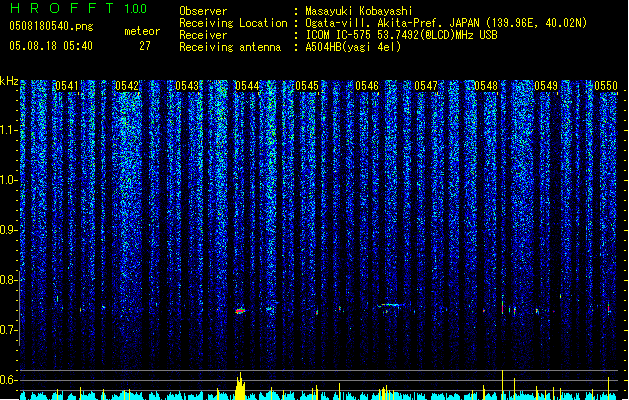Select observer name Masayuki Kobayashi
This screenshot has height=400, width=629.
[x=359, y=11]
